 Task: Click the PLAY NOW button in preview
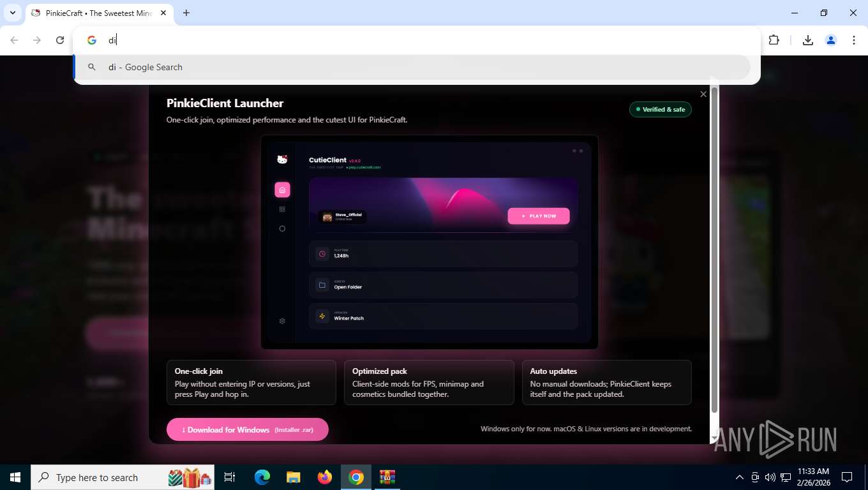pos(539,216)
